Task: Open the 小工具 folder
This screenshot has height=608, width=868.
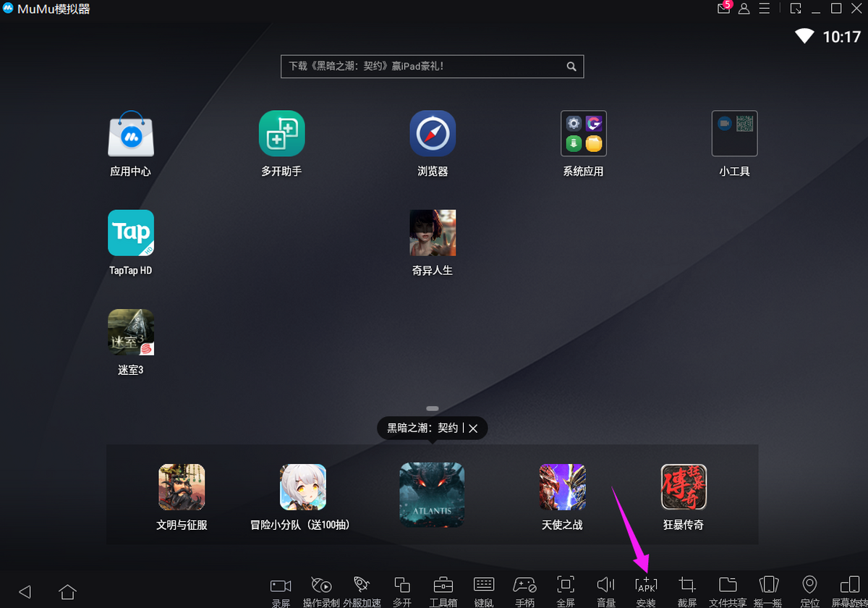Action: pos(734,134)
